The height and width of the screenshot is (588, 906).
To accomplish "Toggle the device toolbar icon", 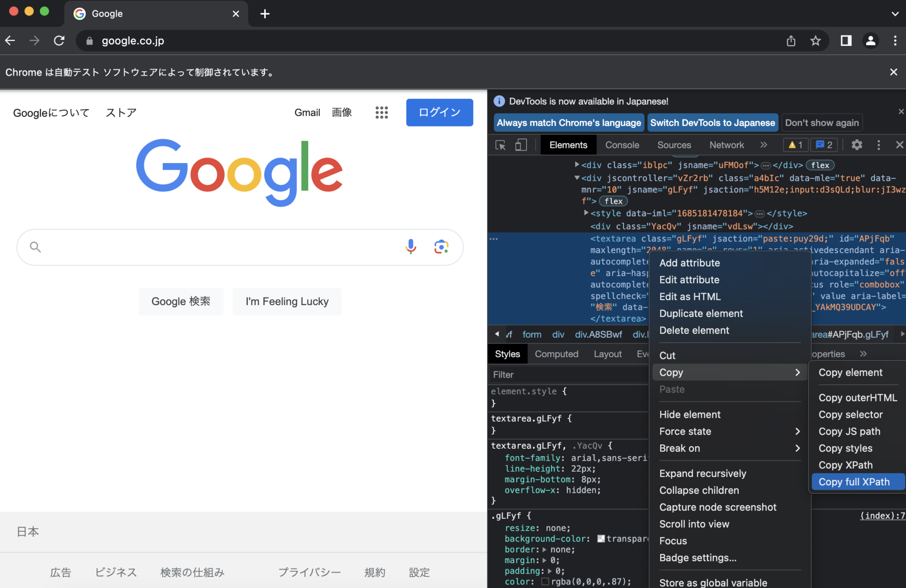I will 521,145.
